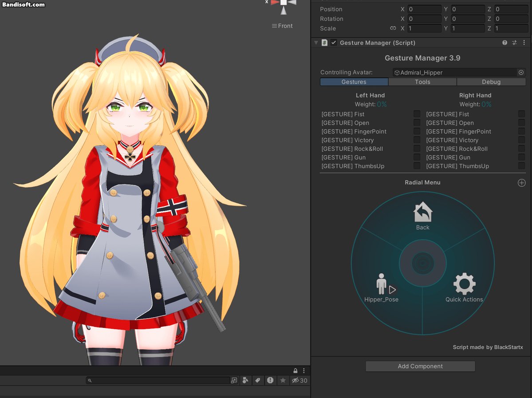This screenshot has height=398, width=532.
Task: Collapse the Gesture Manager (Script) foldout
Action: point(316,43)
